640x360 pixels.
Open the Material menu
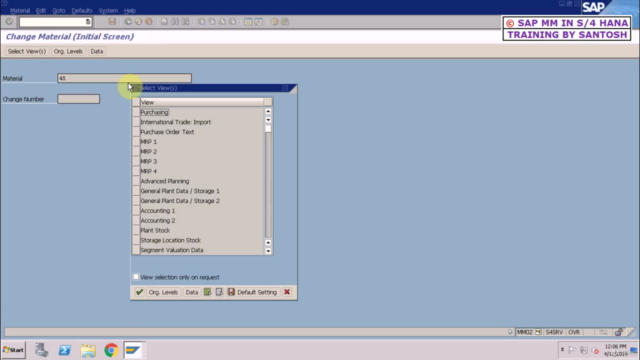click(20, 11)
